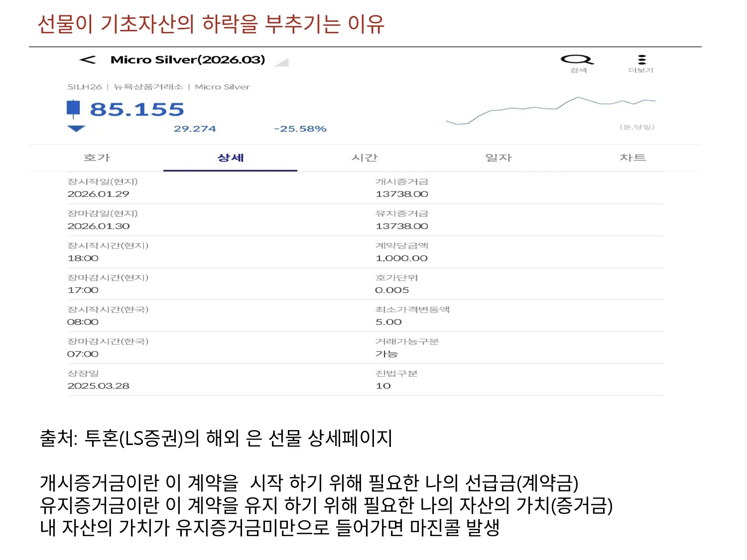Open search with the magnifier icon
The width and height of the screenshot is (747, 560).
click(x=578, y=60)
